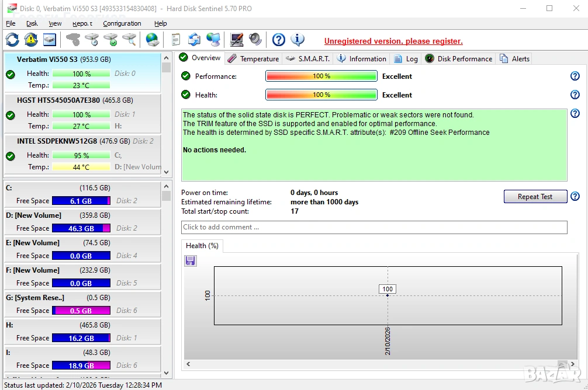Open help via blue question mark toolbar icon

[x=279, y=40]
